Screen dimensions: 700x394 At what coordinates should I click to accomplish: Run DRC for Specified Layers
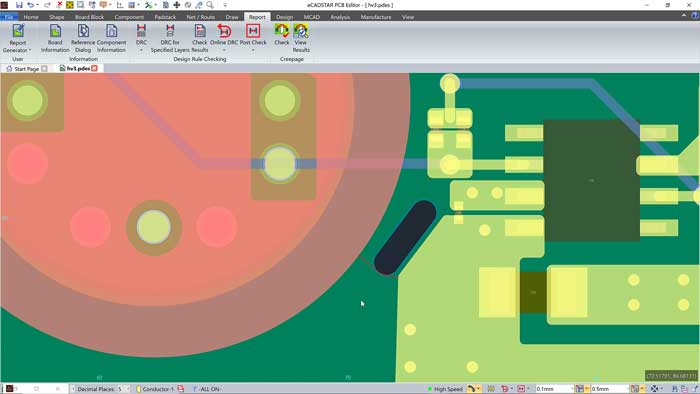[x=170, y=38]
